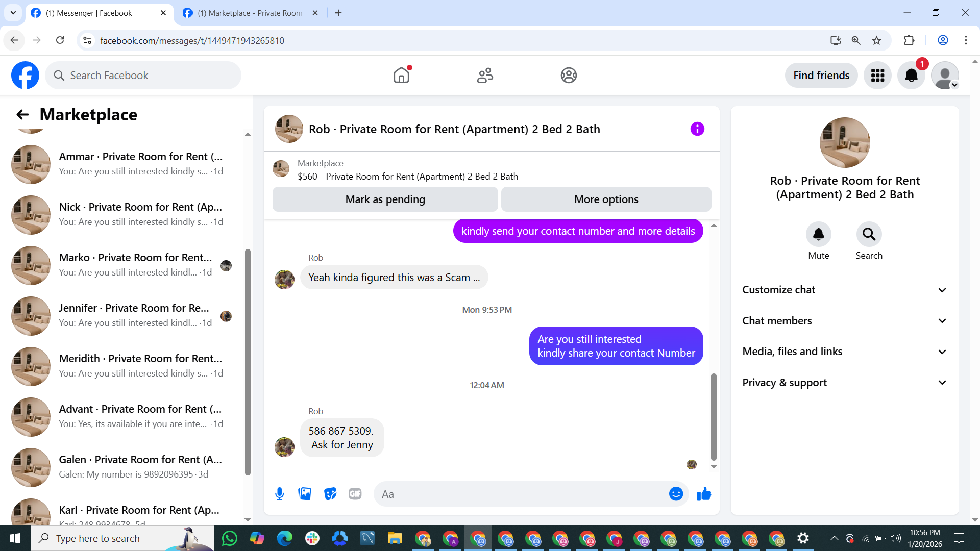
Task: Open notifications bell
Action: [911, 76]
